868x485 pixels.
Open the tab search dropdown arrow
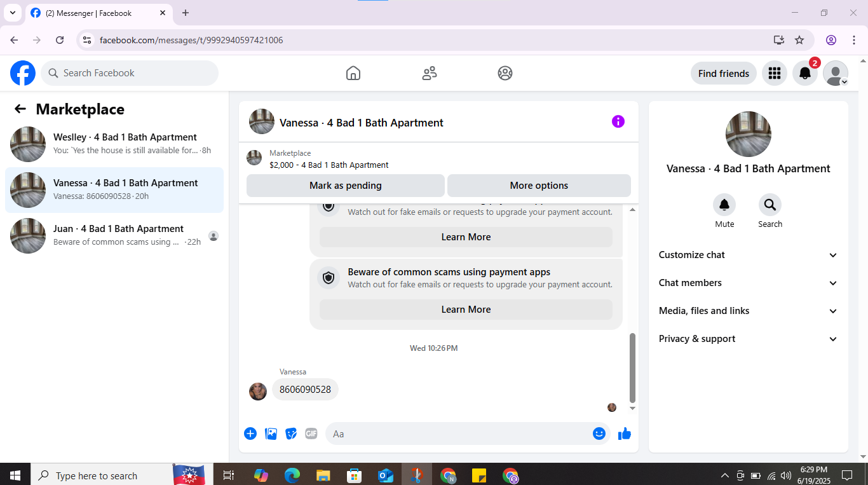point(12,13)
